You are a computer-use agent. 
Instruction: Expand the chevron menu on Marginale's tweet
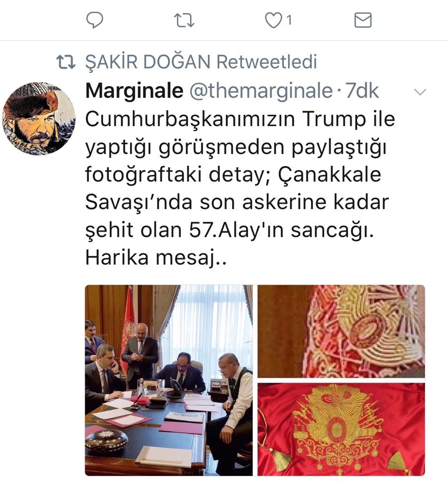pos(420,92)
